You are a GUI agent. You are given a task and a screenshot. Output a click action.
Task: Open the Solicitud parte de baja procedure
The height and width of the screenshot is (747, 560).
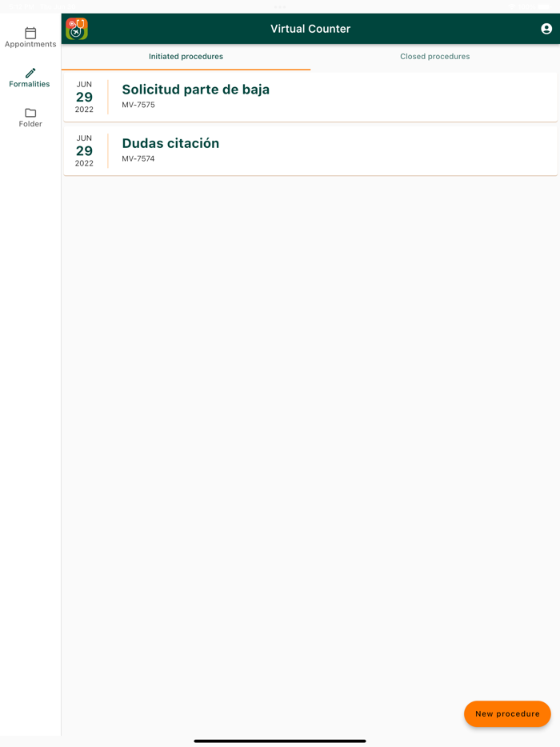(x=195, y=90)
